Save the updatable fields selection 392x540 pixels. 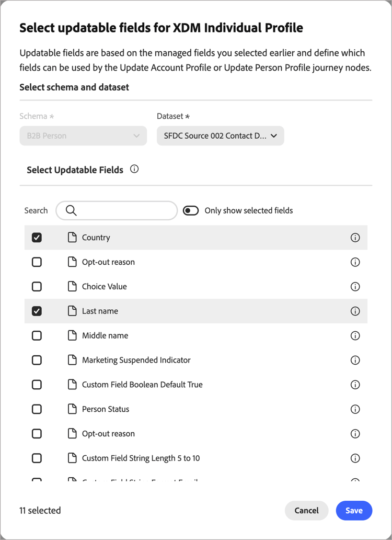[354, 510]
